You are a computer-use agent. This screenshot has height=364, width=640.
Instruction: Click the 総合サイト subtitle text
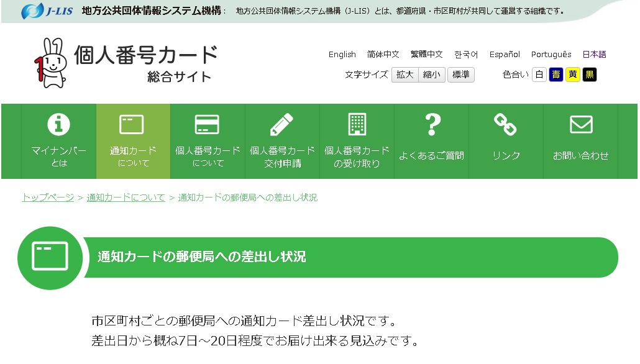(179, 77)
